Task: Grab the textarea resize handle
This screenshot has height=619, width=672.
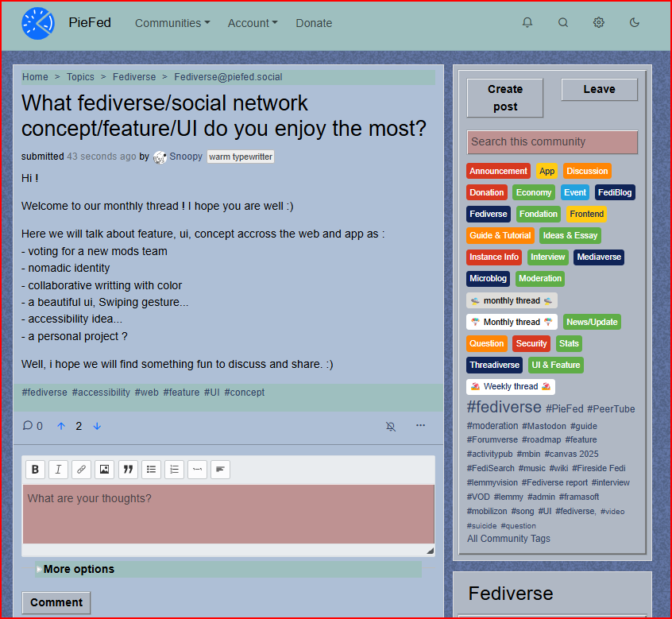Action: pyautogui.click(x=431, y=551)
